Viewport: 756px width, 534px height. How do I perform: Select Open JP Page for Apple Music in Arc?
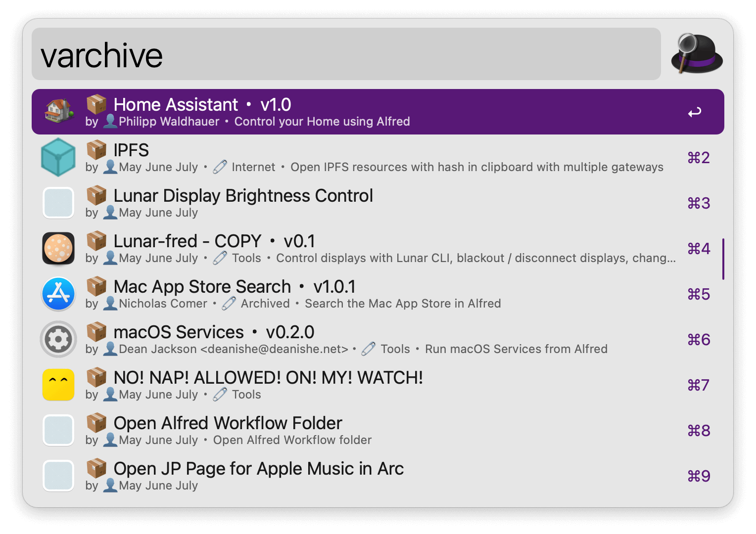[x=378, y=476]
